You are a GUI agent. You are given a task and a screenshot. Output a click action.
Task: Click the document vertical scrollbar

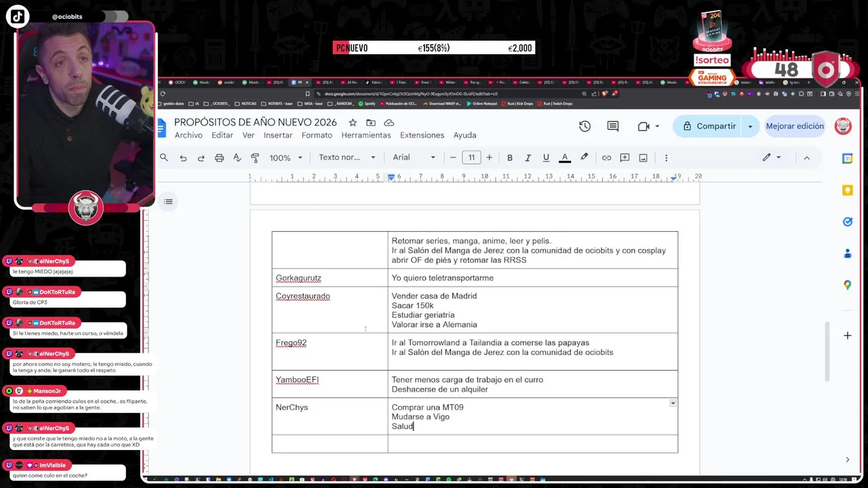point(826,352)
